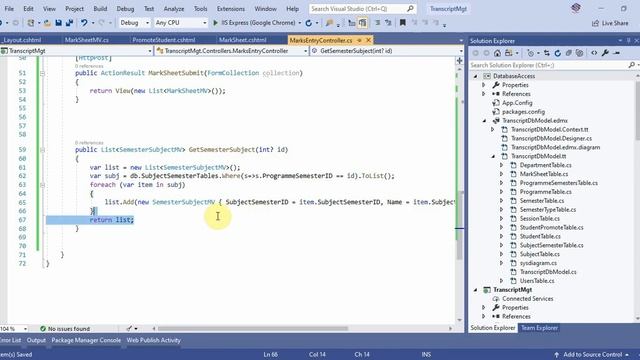Click Collapse All icon in Solution Explorer

click(x=569, y=53)
